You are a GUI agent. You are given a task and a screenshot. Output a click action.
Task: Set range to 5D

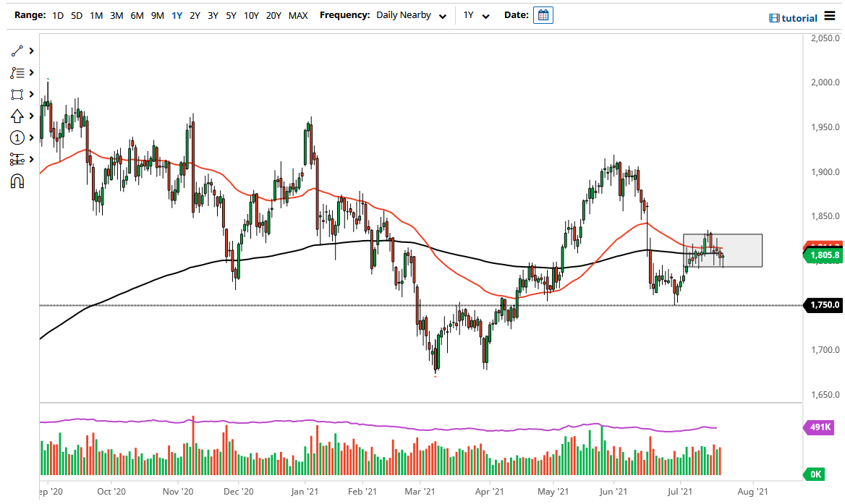point(77,16)
